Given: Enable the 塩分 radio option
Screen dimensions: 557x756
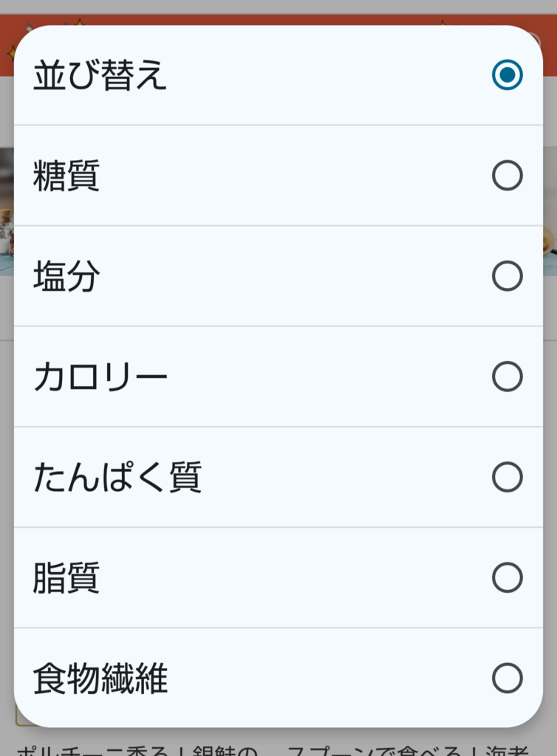Looking at the screenshot, I should (x=507, y=276).
